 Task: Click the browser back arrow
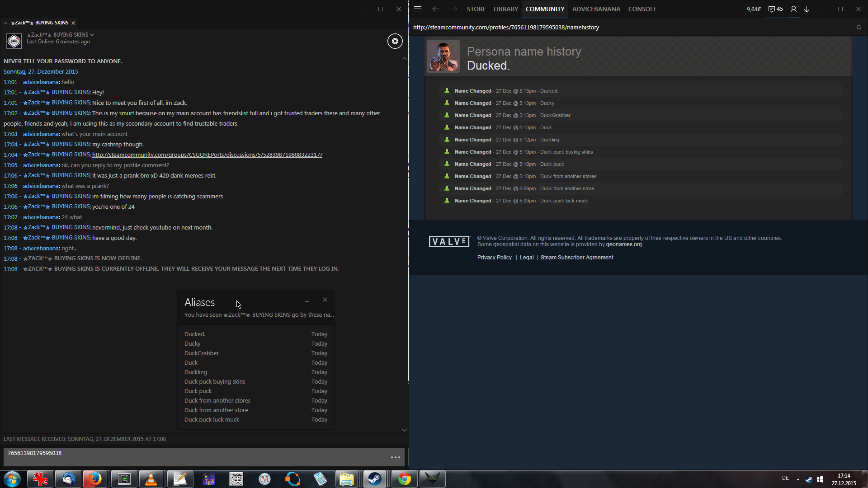point(435,9)
